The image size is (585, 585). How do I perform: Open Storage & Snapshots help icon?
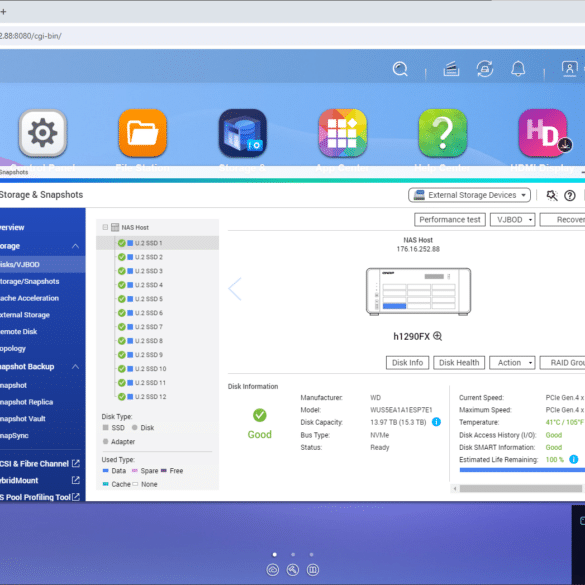(x=570, y=195)
